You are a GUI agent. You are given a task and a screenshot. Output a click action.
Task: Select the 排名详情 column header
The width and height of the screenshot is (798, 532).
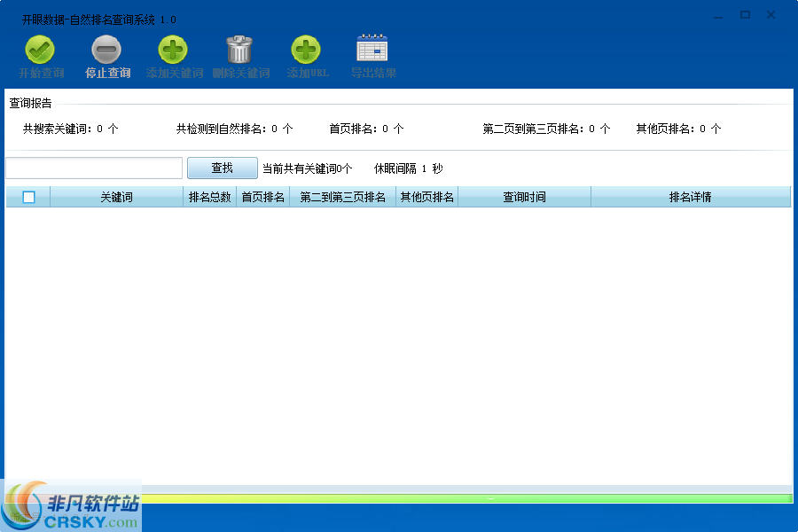(x=690, y=196)
